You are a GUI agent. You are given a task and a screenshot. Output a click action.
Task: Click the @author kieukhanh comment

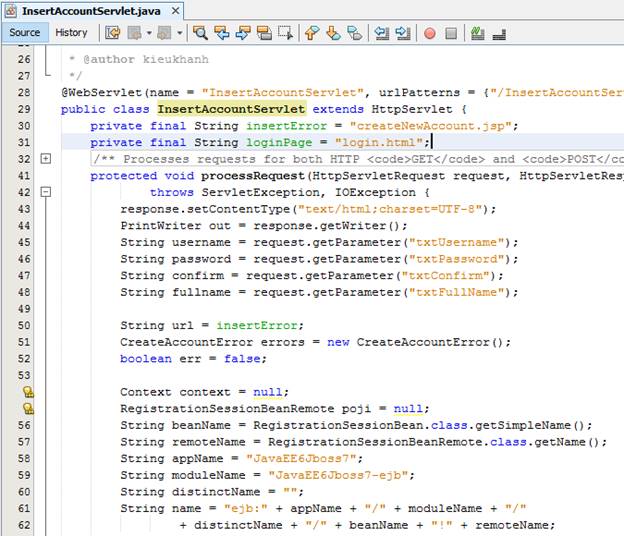[146, 59]
